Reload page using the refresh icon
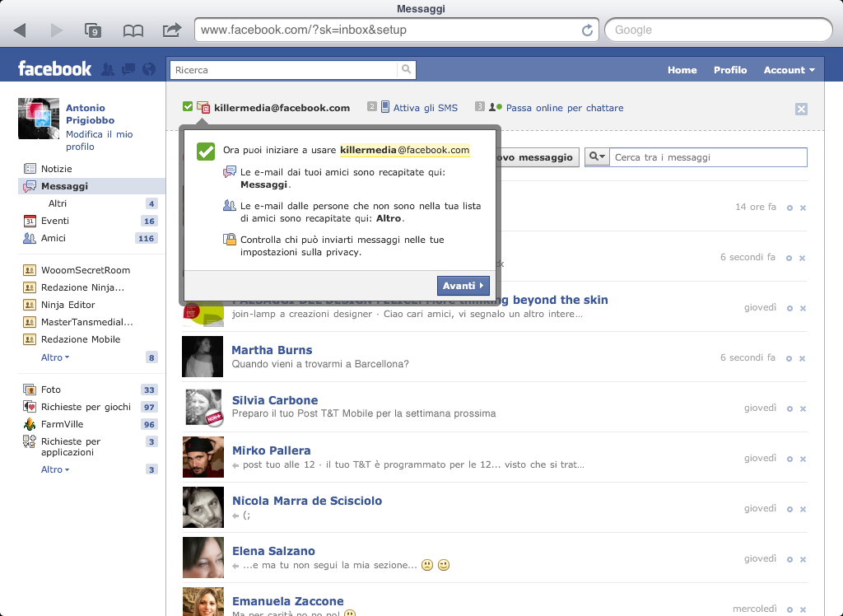Image resolution: width=843 pixels, height=616 pixels. (x=587, y=30)
